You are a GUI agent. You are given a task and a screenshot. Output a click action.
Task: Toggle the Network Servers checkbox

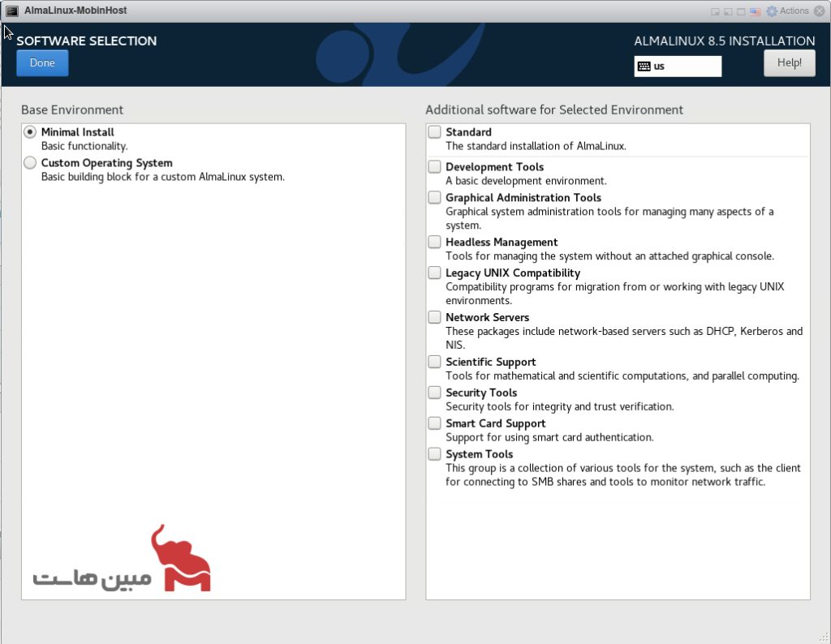435,316
